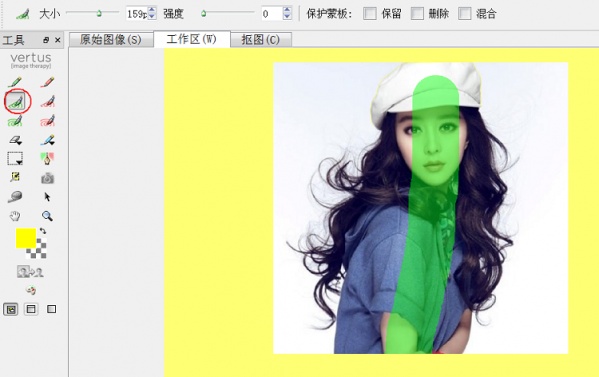Swap colors using the curved arrows icon
The height and width of the screenshot is (377, 599).
point(43,231)
